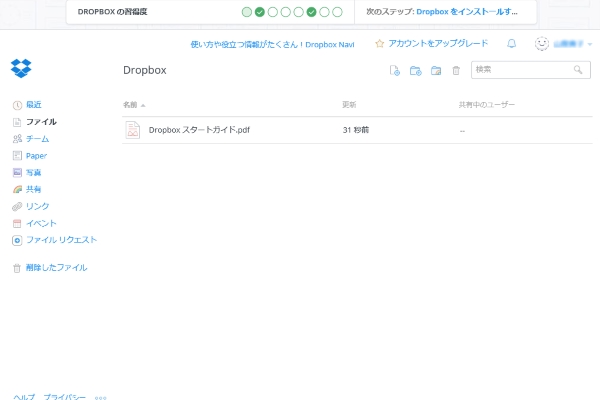Viewport: 600px width, 400px height.
Task: Click the fifth progress circle
Action: [x=298, y=12]
